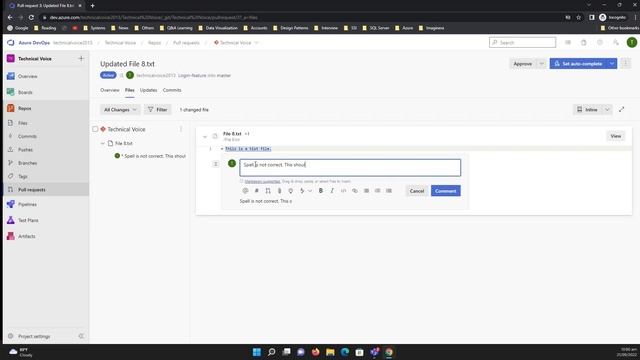Viewport: 640px width, 360px height.
Task: Open Branches under Repos
Action: pyautogui.click(x=46, y=163)
